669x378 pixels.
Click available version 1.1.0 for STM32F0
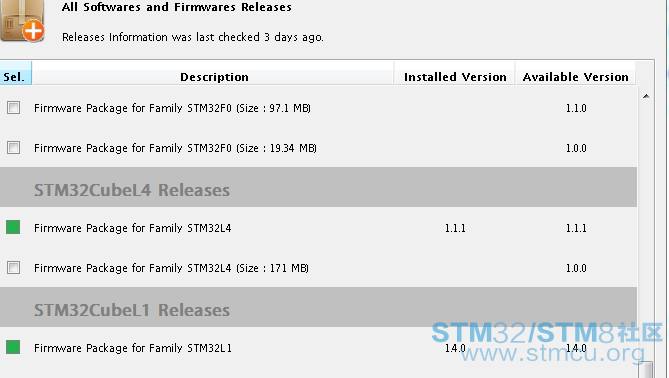576,108
